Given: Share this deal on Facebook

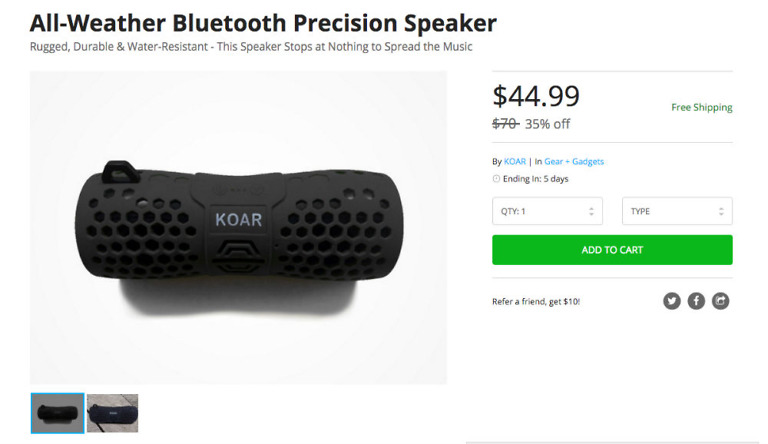Looking at the screenshot, I should coord(696,300).
